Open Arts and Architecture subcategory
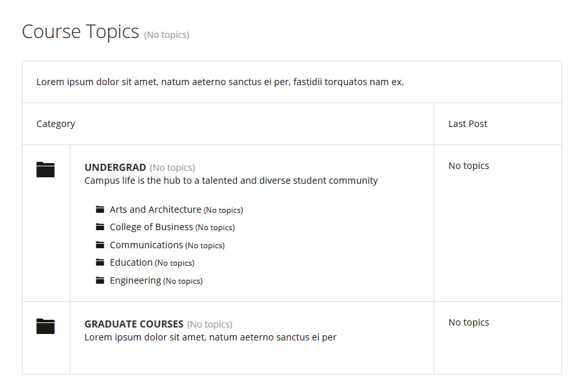 pos(156,210)
